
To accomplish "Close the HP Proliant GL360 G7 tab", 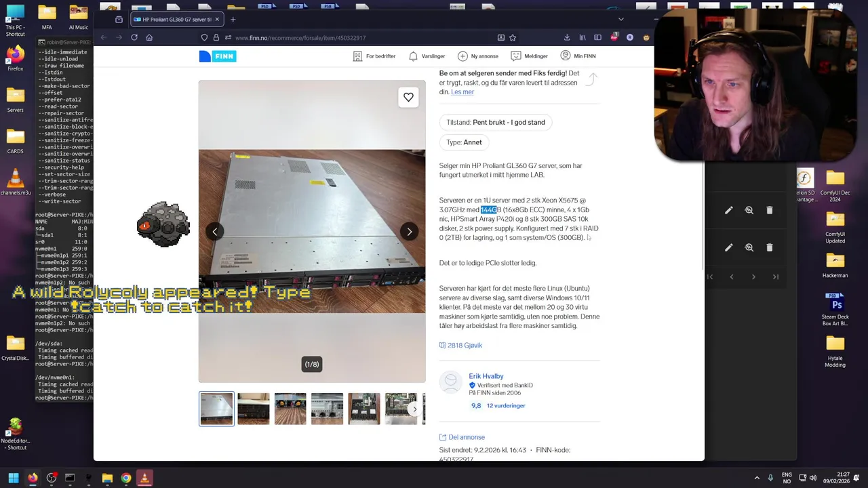I will [217, 19].
